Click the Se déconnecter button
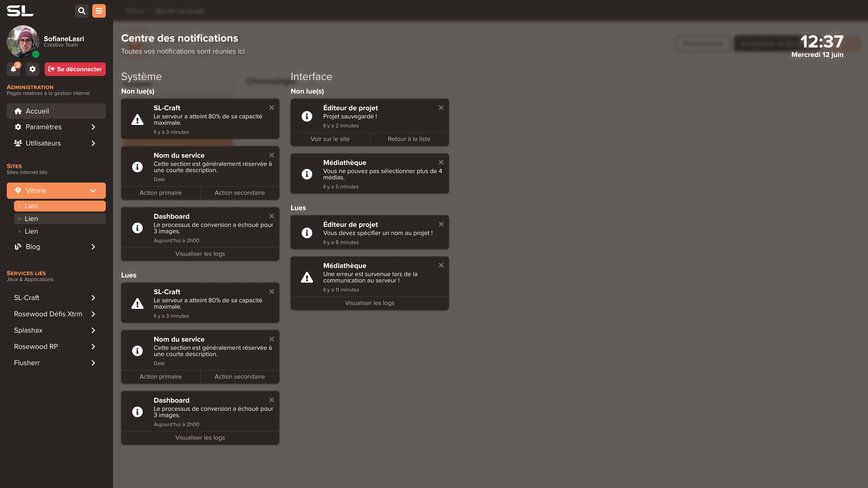 (75, 69)
